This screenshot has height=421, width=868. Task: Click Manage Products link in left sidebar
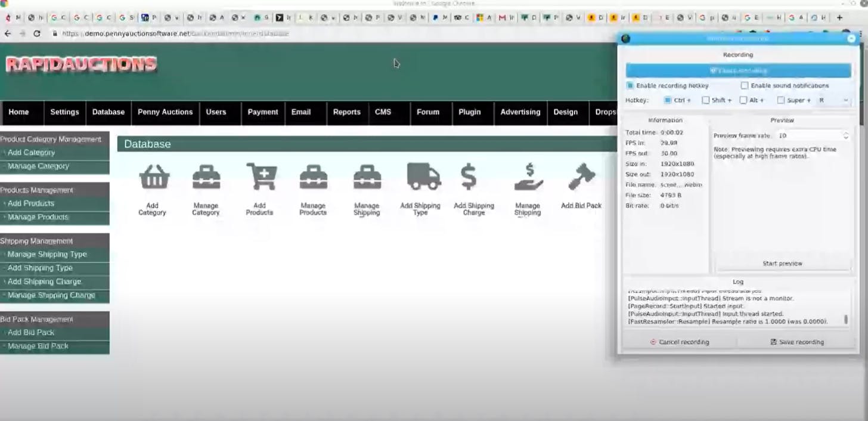click(x=38, y=217)
